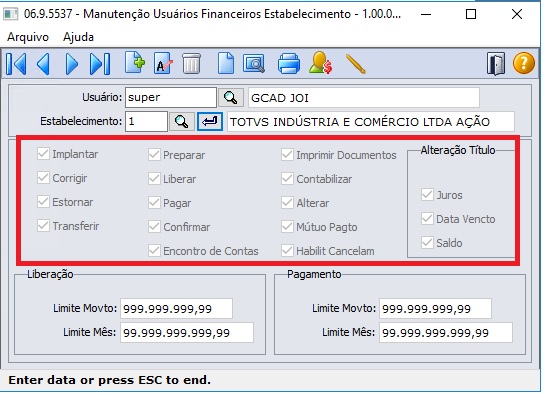Toggle the Pagar checkbox
This screenshot has width=545, height=394.
(x=154, y=203)
